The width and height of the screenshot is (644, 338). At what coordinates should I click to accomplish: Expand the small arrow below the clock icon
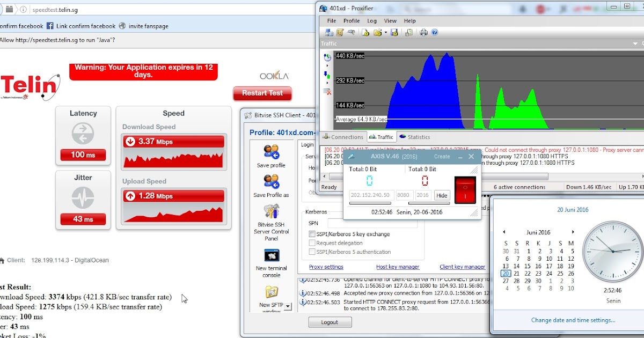[x=327, y=65]
